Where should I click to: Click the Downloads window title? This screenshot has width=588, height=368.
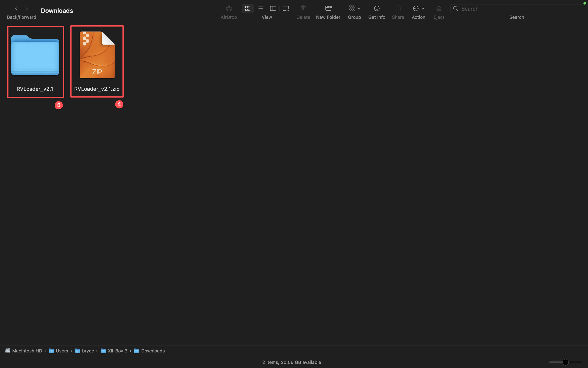[x=57, y=11]
